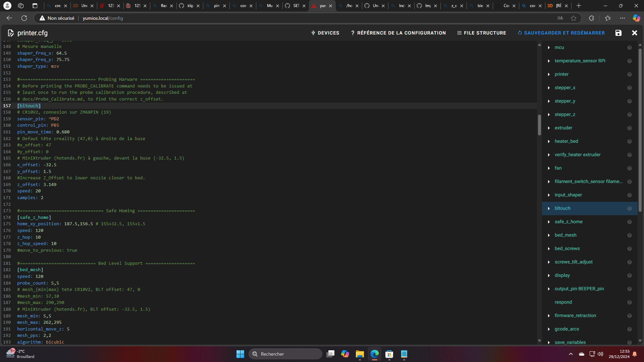The height and width of the screenshot is (362, 644).
Task: Open the DEVICES menu
Action: point(325,33)
